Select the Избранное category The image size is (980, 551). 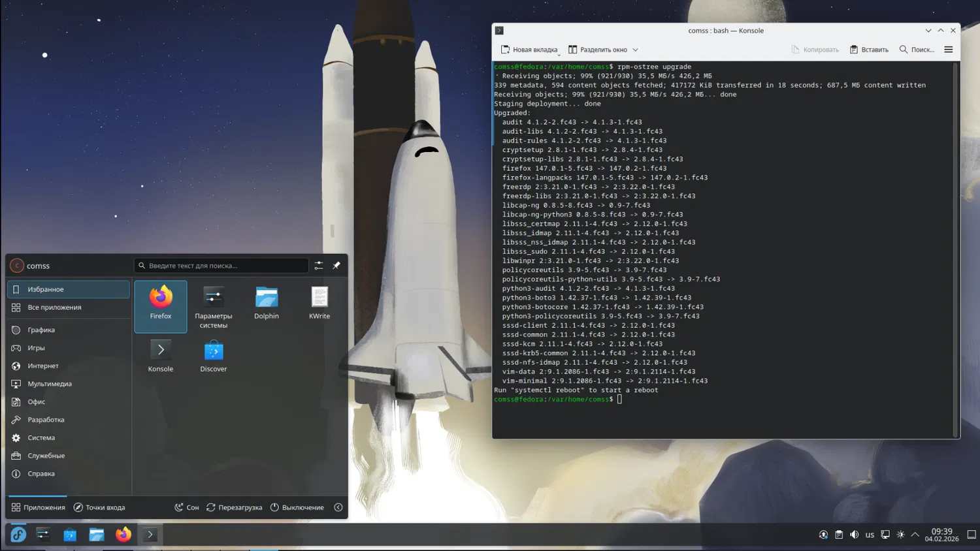(x=69, y=289)
